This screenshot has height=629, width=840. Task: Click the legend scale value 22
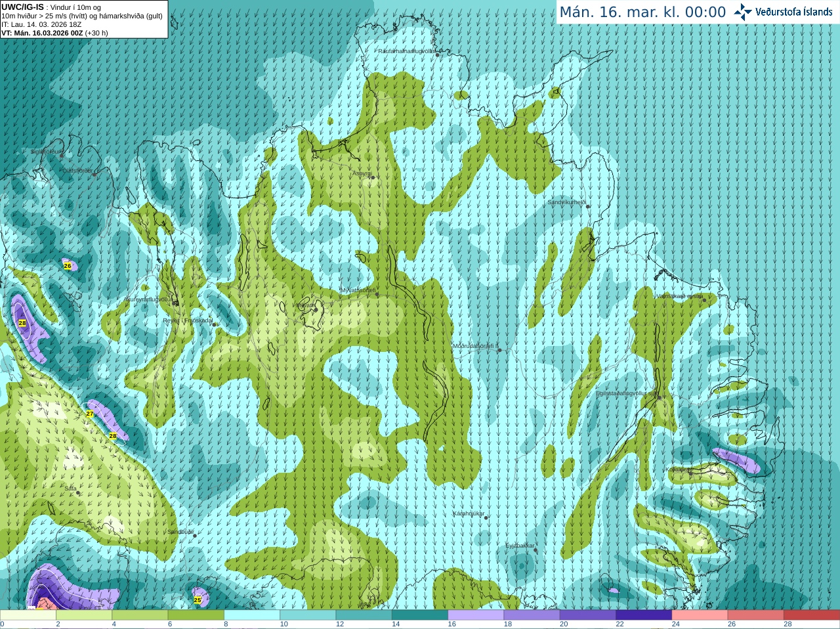click(619, 624)
